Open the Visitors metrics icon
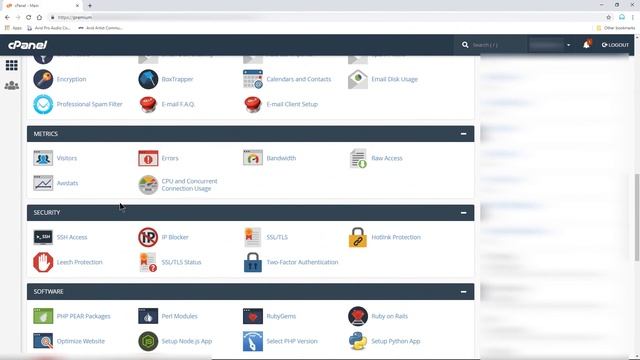 pyautogui.click(x=43, y=158)
